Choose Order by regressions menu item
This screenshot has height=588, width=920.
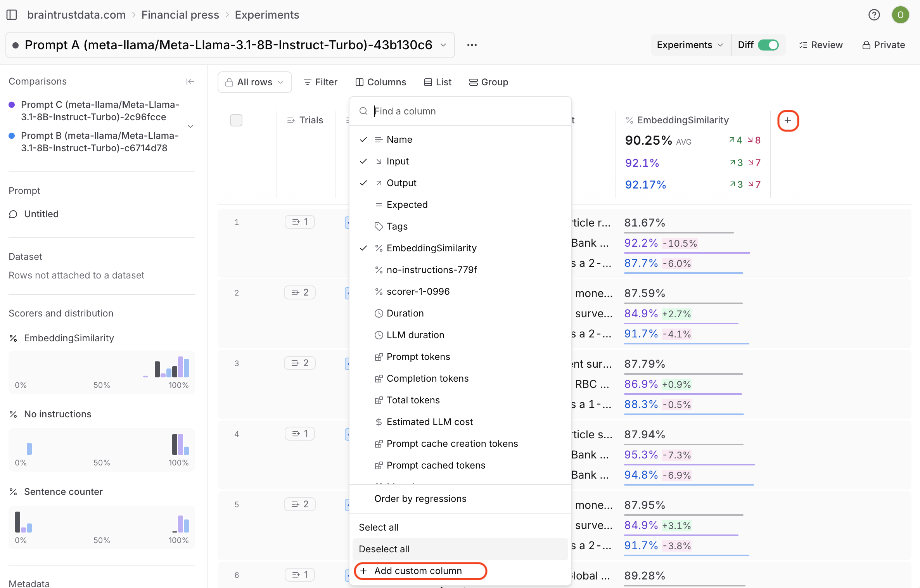coord(420,499)
